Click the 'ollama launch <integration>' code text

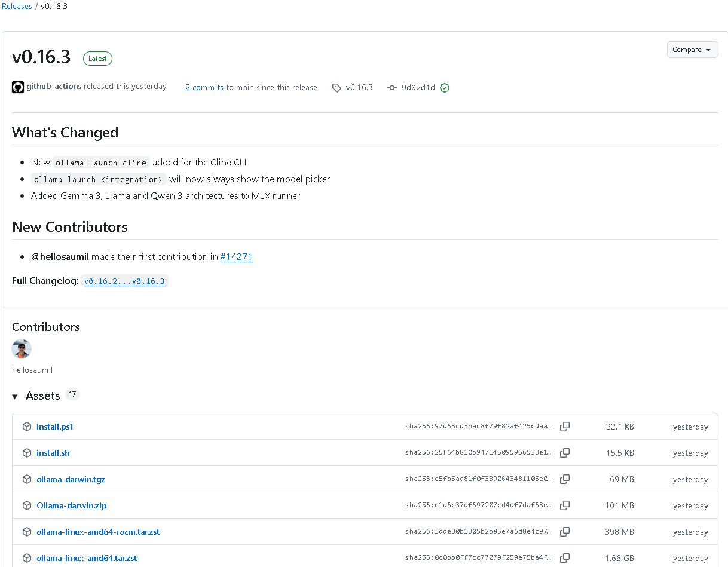(99, 179)
